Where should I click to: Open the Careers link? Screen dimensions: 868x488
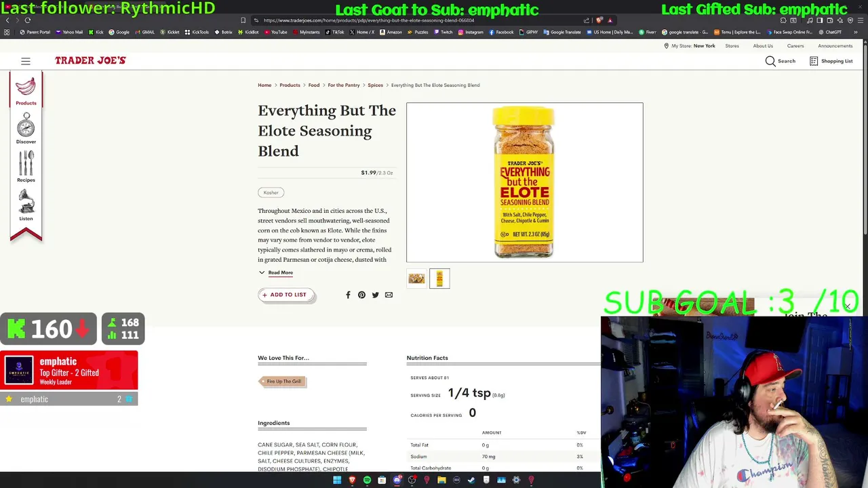click(795, 46)
